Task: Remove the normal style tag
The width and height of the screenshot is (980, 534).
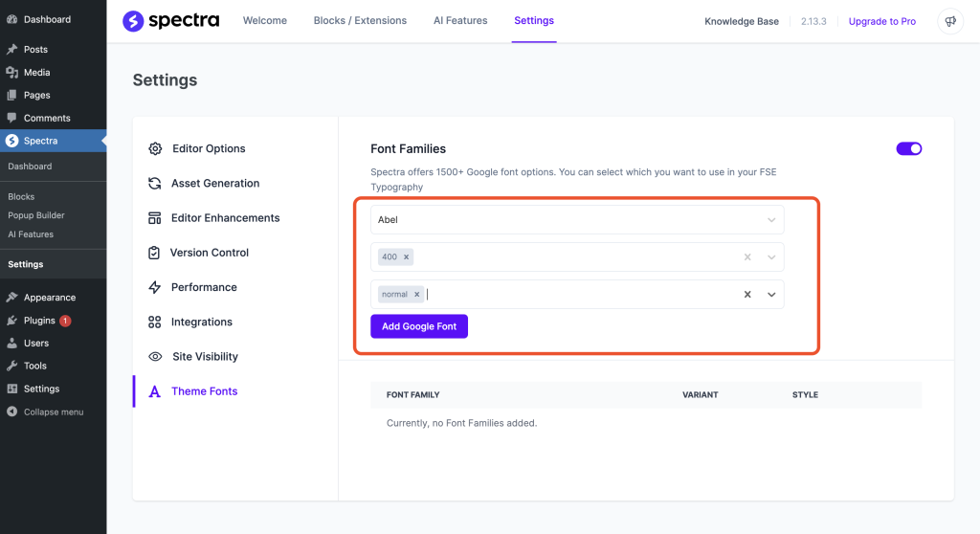Action: coord(416,295)
